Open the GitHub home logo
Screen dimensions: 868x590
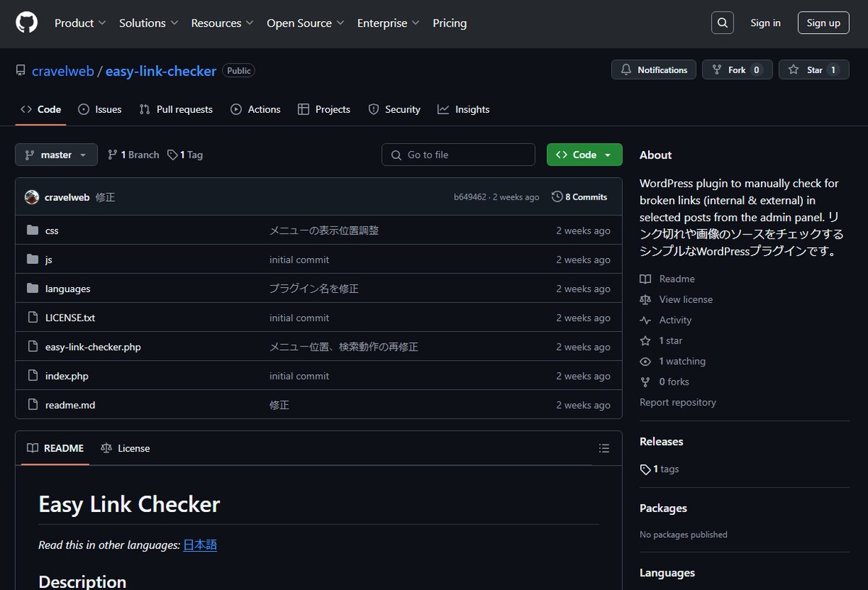(27, 22)
